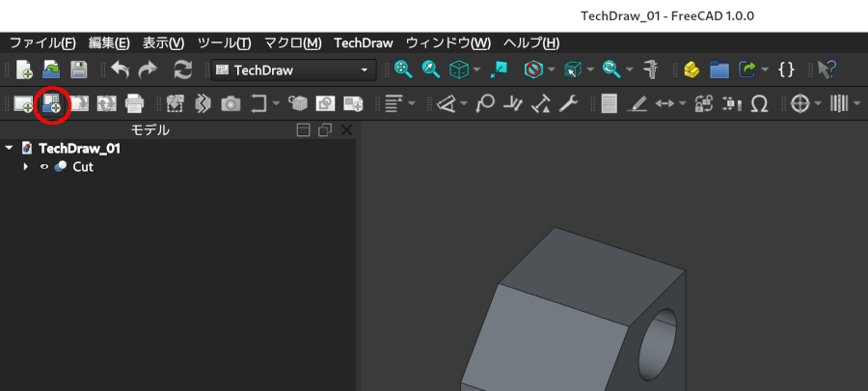Set the isometric standard view
The image size is (868, 391).
click(x=458, y=70)
